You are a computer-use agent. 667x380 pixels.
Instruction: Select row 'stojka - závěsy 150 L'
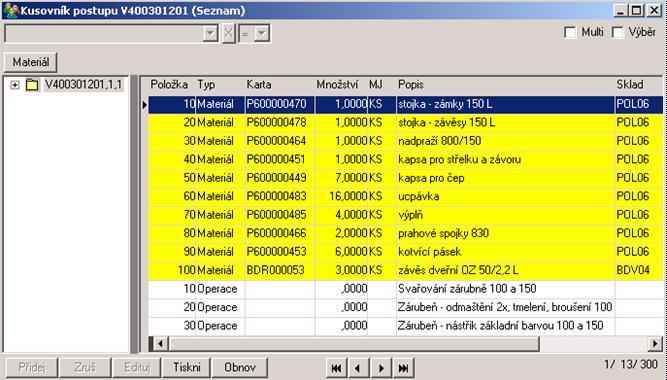tap(405, 123)
